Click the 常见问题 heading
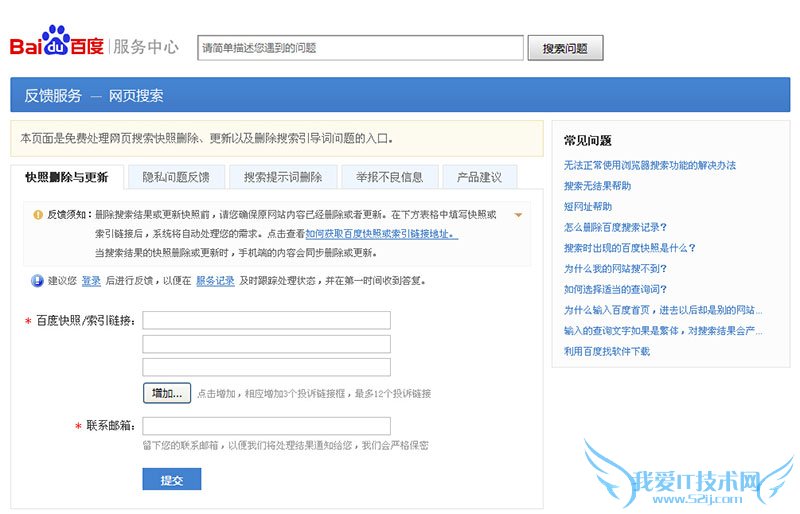The height and width of the screenshot is (514, 800). coord(587,141)
